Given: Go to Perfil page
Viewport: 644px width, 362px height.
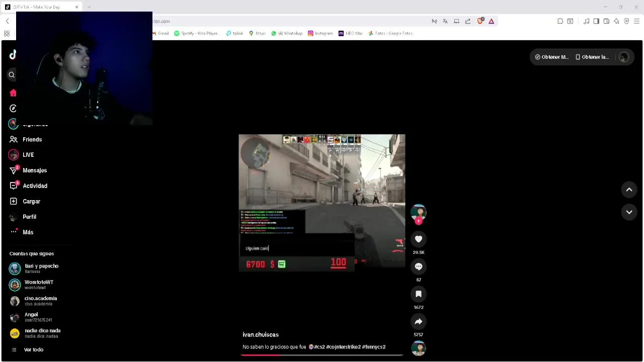Looking at the screenshot, I should [x=29, y=217].
